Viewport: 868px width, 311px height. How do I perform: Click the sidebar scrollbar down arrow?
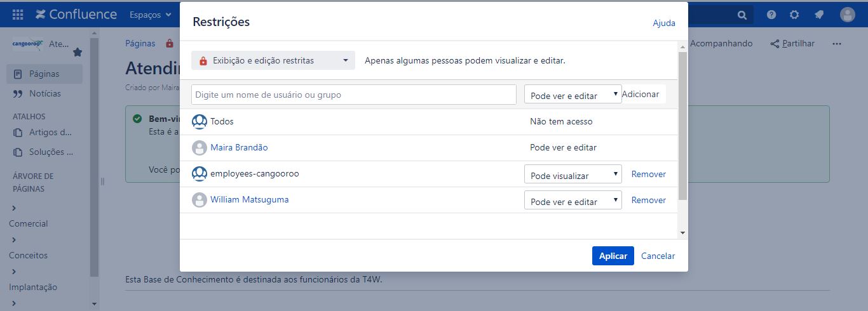(x=95, y=305)
